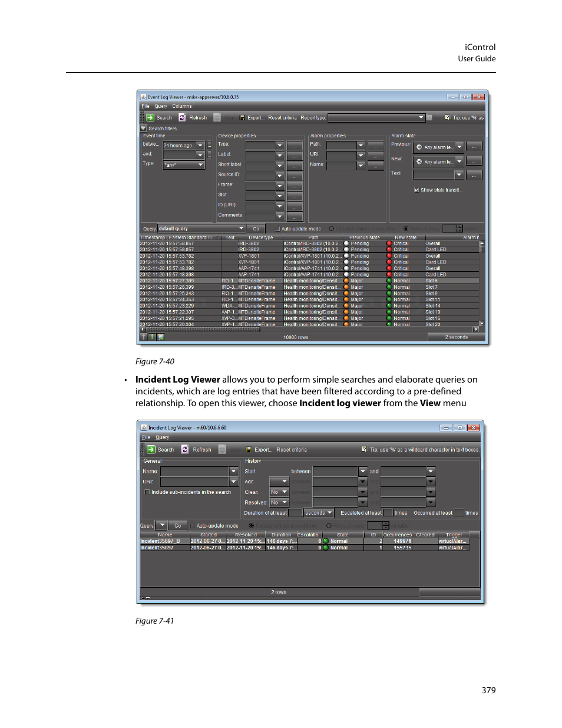Enable Auto-update mode in Event Log Viewer
This screenshot has height=728, width=562.
(x=278, y=229)
